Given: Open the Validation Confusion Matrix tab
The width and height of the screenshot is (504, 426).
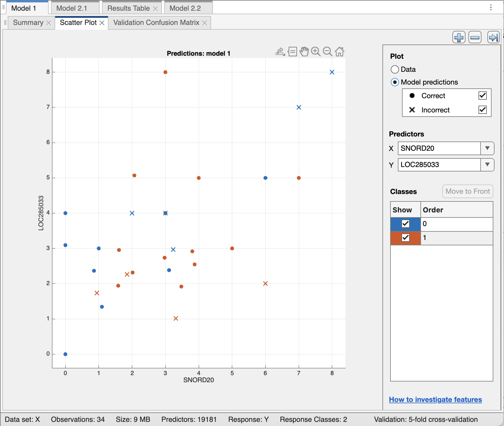Looking at the screenshot, I should tap(156, 23).
